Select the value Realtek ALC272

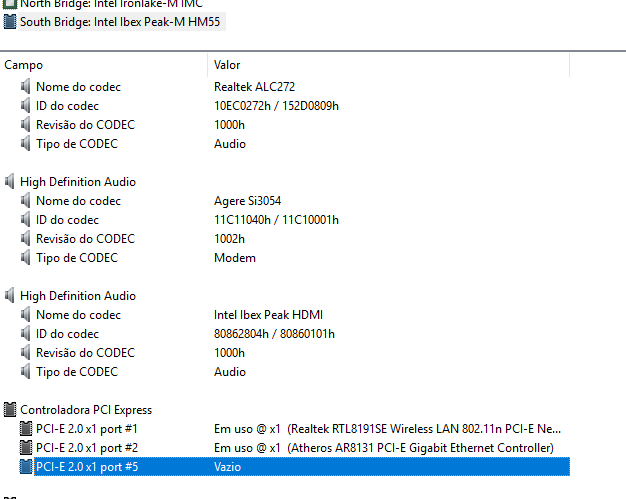coord(254,87)
